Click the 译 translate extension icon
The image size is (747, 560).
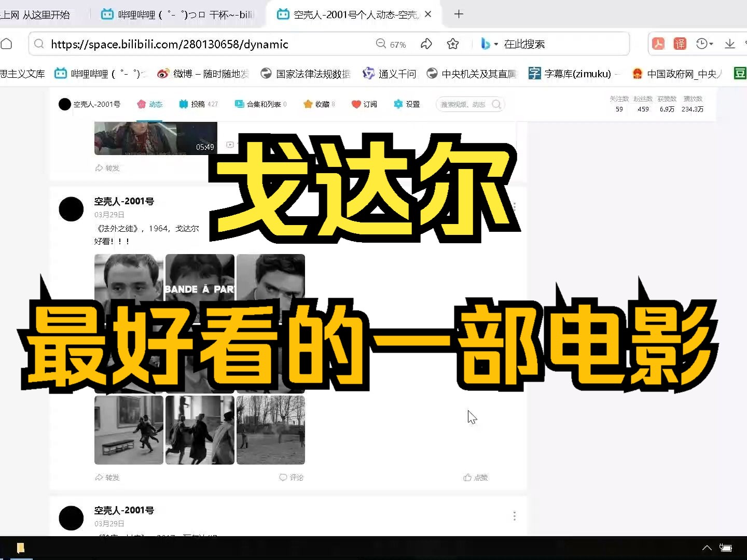click(x=680, y=44)
